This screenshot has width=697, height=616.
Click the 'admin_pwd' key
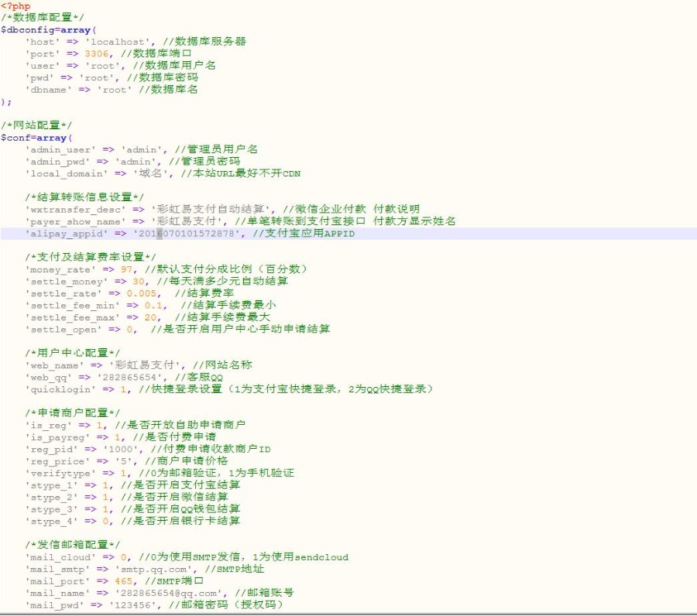click(x=57, y=162)
